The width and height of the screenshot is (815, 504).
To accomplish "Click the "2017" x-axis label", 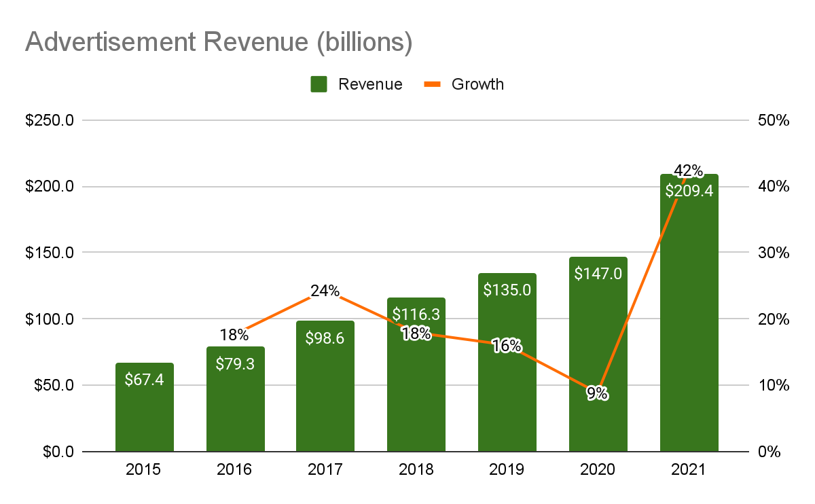I will (x=325, y=469).
